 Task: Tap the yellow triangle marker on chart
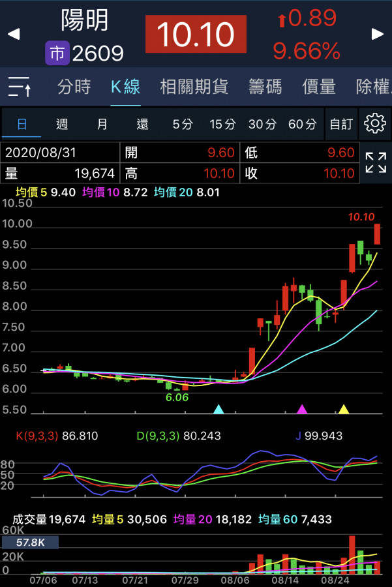[344, 409]
